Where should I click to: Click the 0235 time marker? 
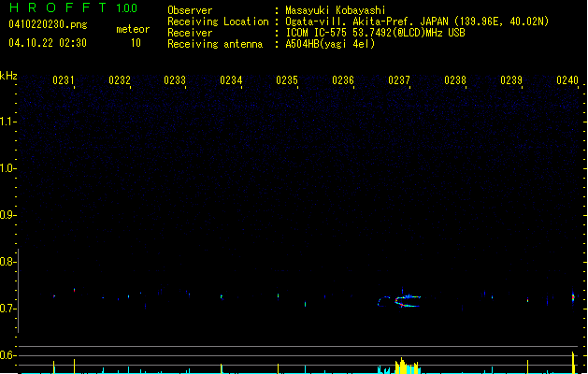click(x=287, y=80)
